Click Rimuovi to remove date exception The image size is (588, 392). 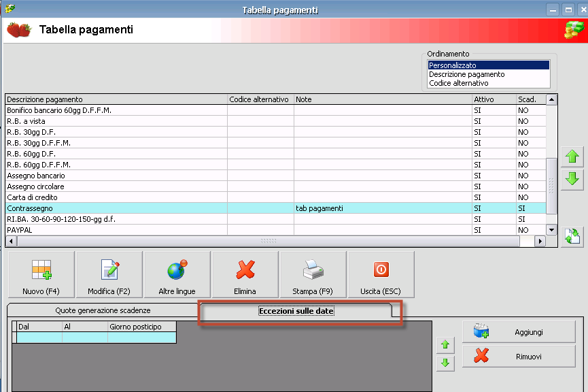coord(519,357)
